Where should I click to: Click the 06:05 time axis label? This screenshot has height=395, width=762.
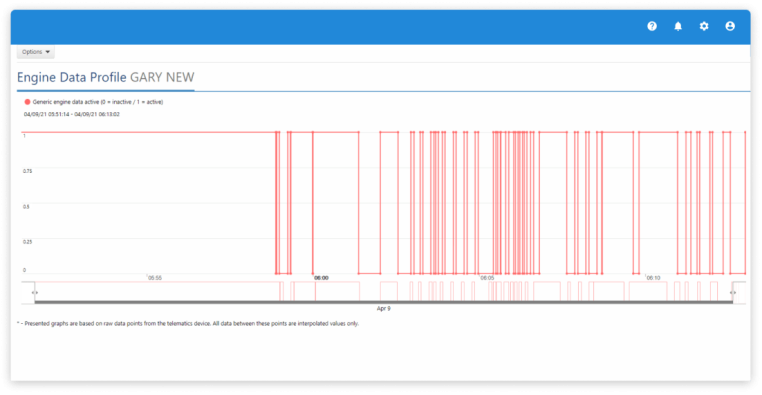487,278
